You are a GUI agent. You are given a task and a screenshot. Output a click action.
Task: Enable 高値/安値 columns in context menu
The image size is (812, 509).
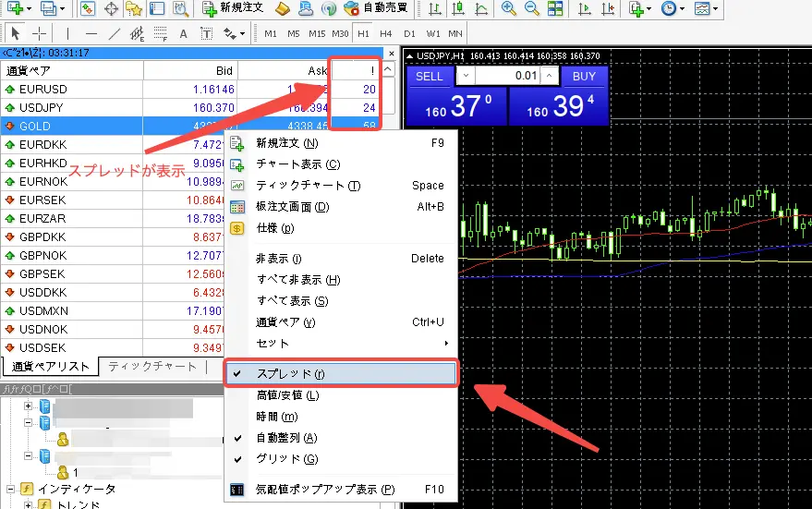coord(341,395)
